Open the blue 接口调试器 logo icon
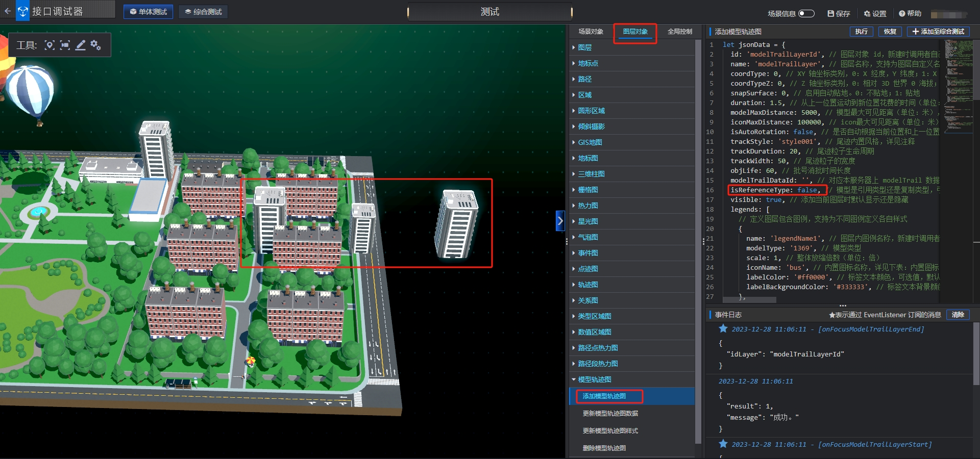The height and width of the screenshot is (459, 980). (23, 11)
